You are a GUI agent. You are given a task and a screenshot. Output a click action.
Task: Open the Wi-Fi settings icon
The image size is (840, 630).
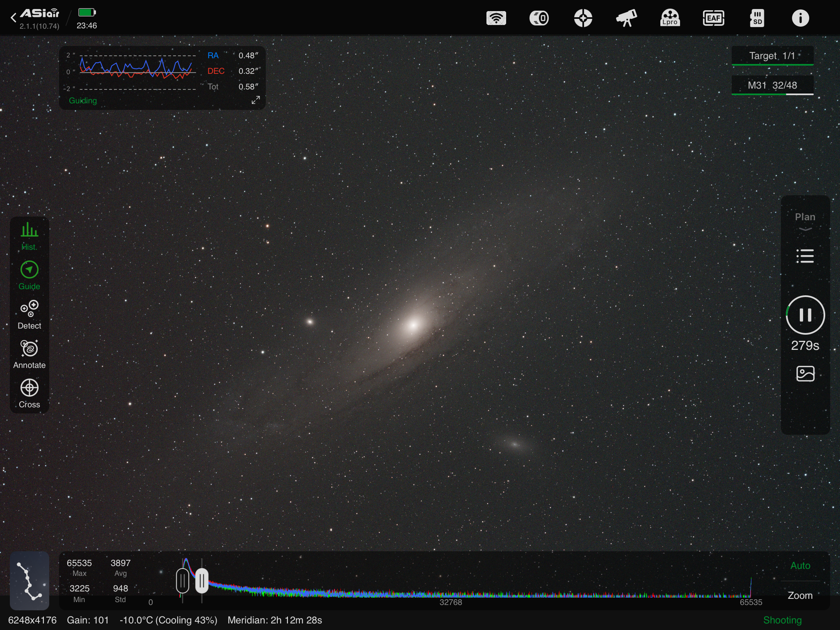tap(496, 18)
